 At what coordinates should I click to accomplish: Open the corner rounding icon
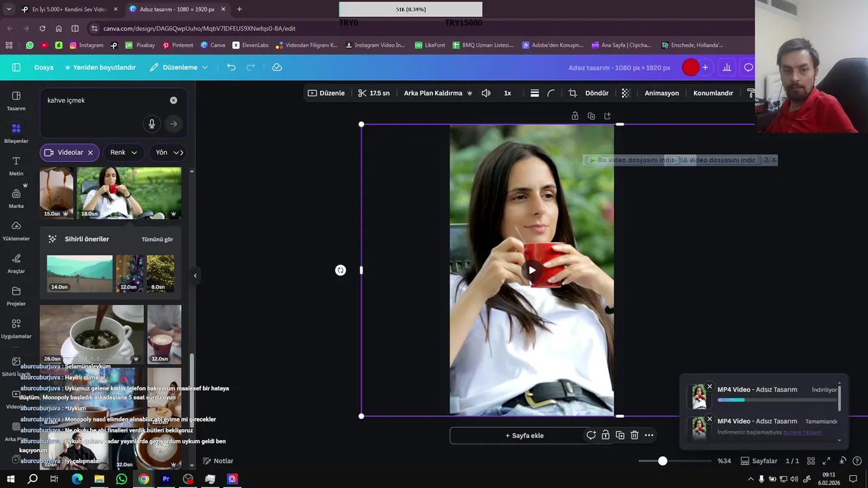coord(551,93)
